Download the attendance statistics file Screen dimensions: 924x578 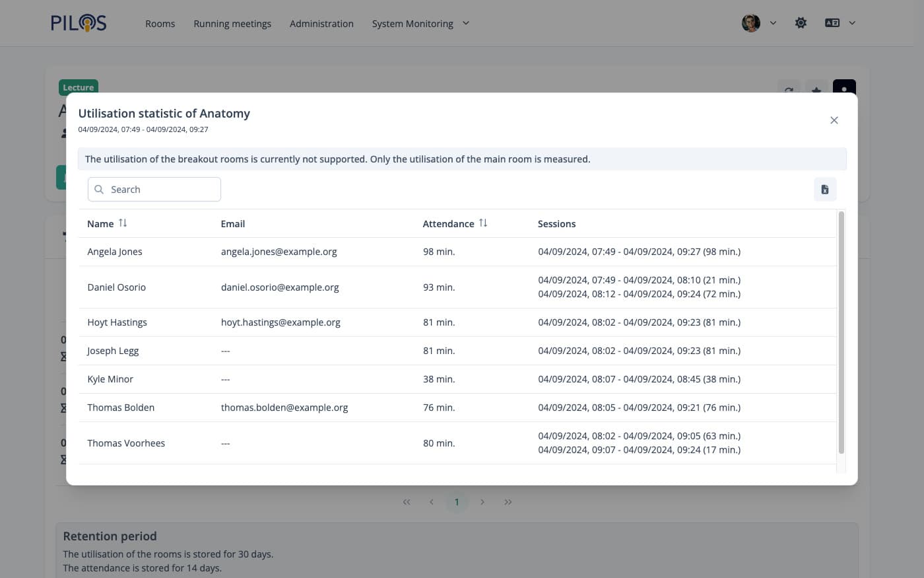tap(824, 190)
